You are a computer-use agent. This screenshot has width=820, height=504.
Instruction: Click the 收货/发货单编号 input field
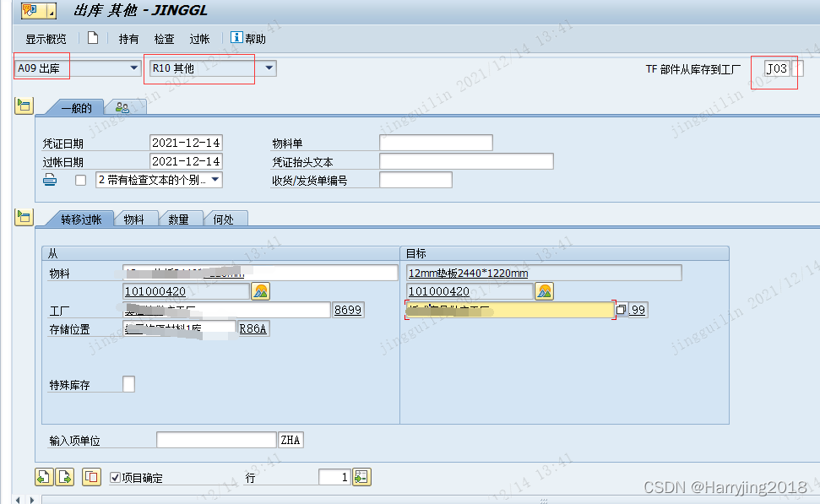[x=415, y=180]
